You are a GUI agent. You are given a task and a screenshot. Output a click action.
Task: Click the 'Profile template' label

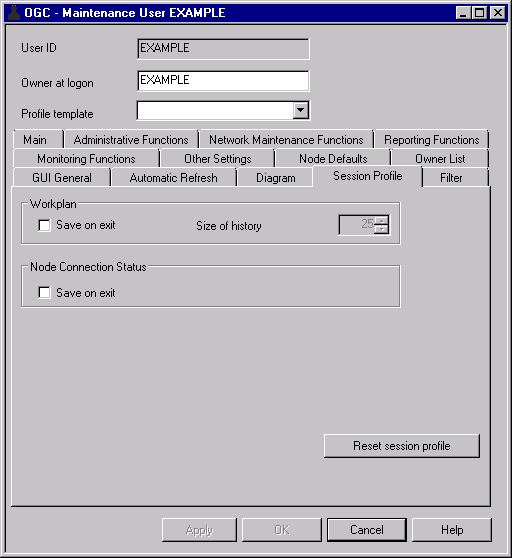57,114
